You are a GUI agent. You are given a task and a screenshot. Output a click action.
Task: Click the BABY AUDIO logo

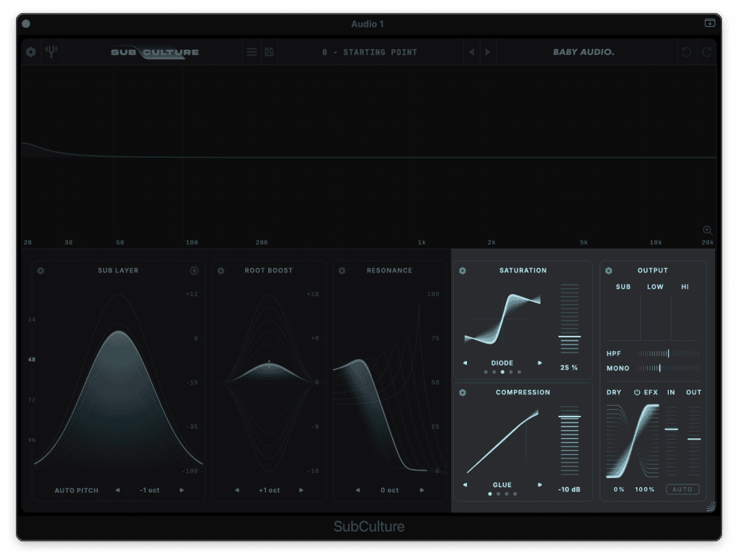pos(584,52)
